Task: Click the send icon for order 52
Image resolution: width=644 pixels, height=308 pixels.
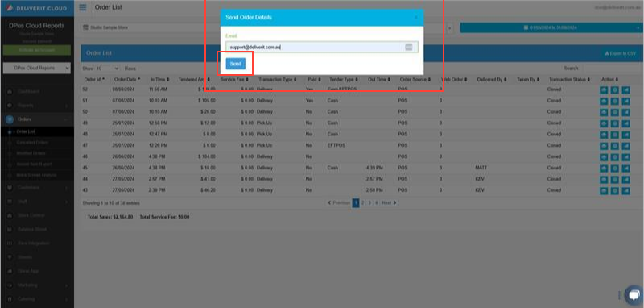Action: 625,89
